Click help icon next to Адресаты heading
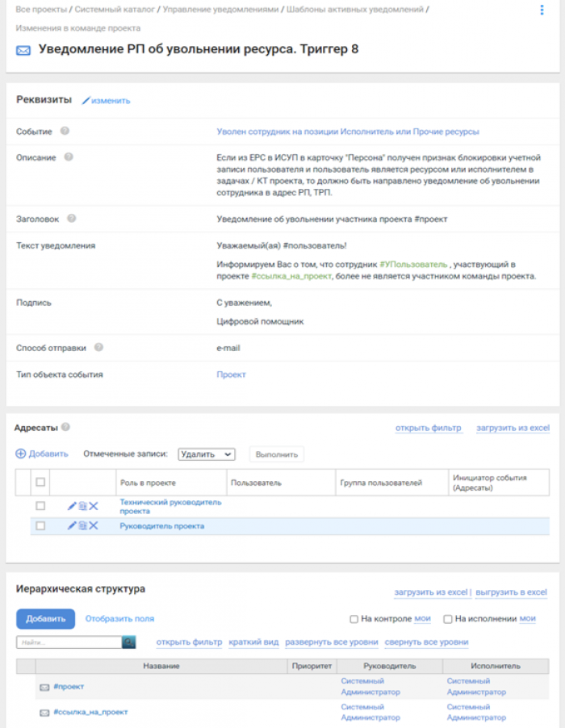 coord(65,427)
